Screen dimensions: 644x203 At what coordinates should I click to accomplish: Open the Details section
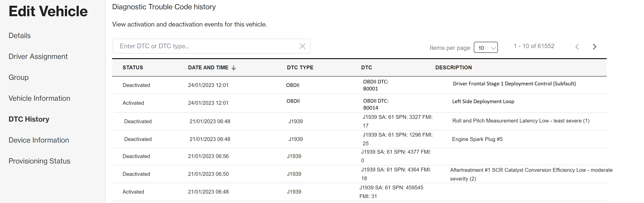pyautogui.click(x=20, y=36)
